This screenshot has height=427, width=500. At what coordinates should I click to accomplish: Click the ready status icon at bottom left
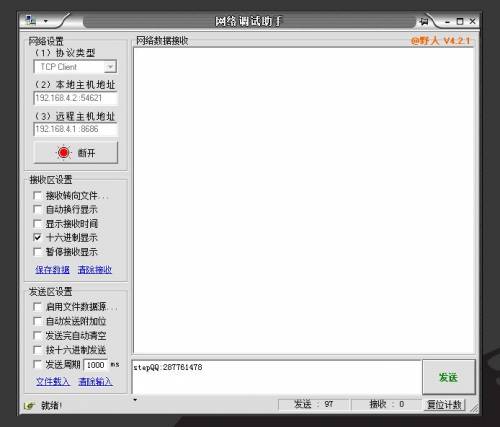tap(30, 405)
